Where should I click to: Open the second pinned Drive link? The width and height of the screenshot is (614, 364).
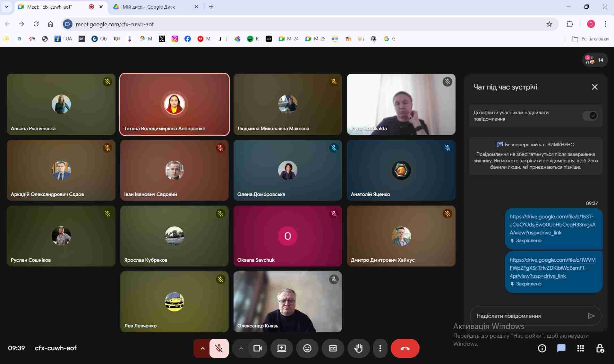pyautogui.click(x=552, y=268)
